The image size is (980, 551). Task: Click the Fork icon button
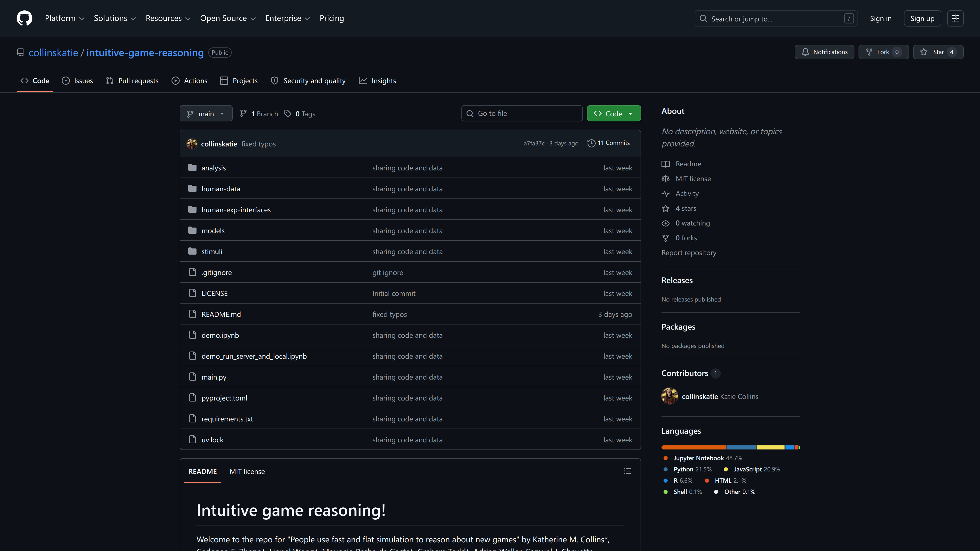[869, 52]
